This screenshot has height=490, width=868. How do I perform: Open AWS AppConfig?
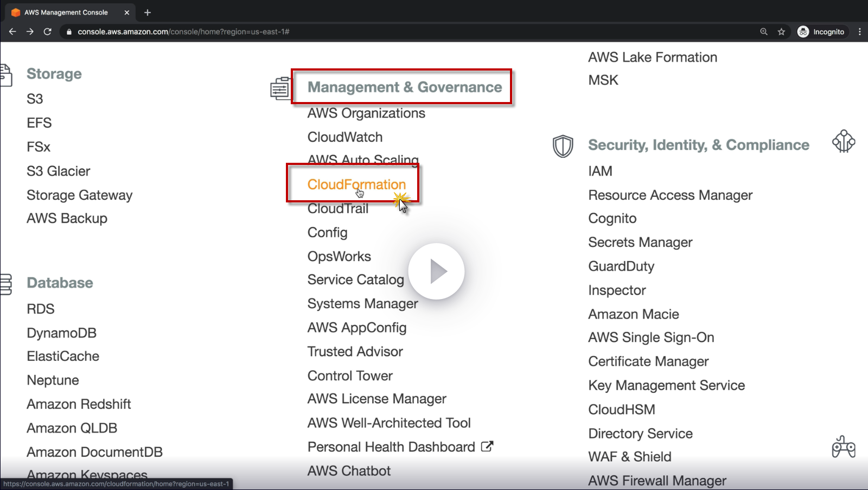[357, 327]
